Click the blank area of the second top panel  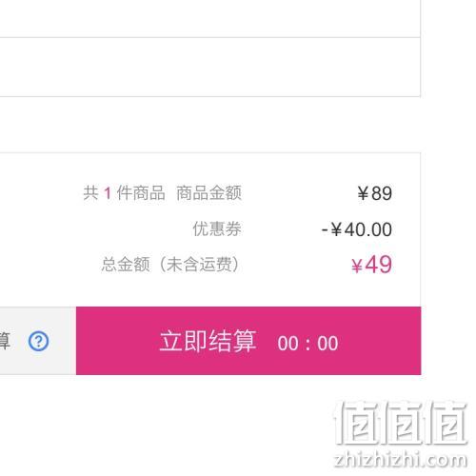[210, 67]
